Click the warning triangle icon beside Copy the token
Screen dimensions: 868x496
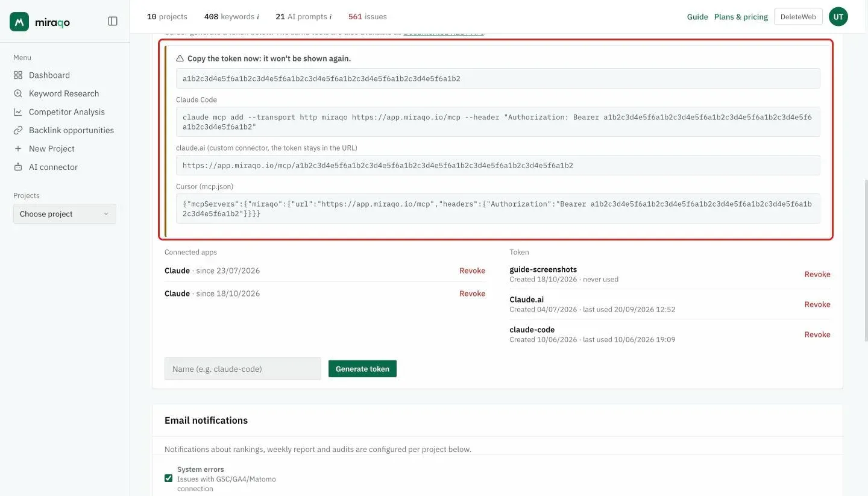(180, 58)
